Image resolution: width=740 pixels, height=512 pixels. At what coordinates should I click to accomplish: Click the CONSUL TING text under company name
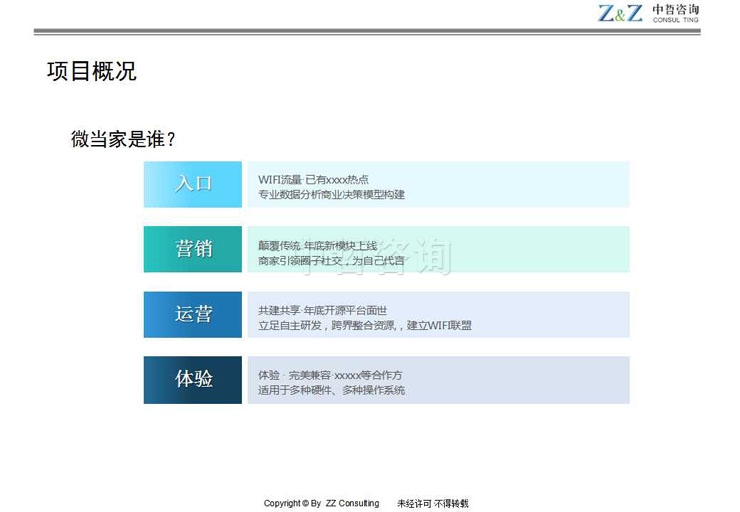click(x=675, y=21)
